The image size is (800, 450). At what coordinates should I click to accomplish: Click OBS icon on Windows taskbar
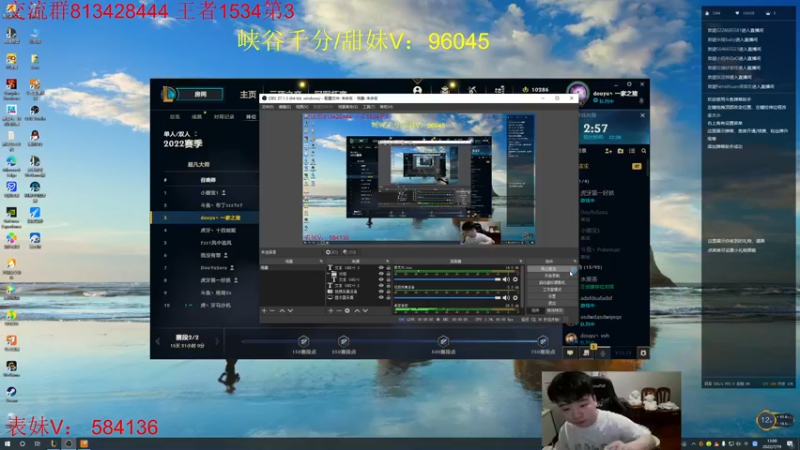68,444
